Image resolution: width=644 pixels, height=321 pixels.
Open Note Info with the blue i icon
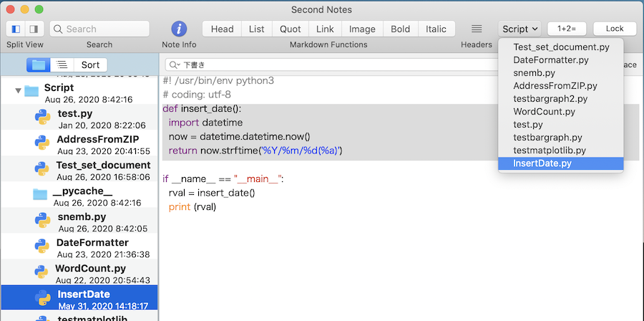[x=179, y=29]
